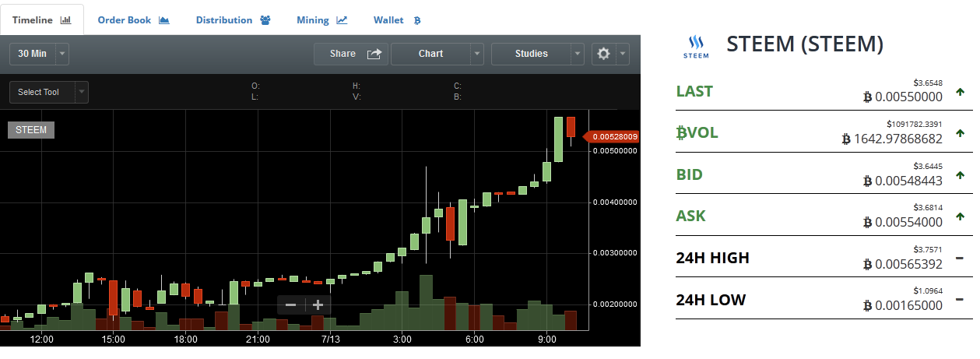Open the Studies menu
Screen dimensions: 980x359
click(x=531, y=54)
